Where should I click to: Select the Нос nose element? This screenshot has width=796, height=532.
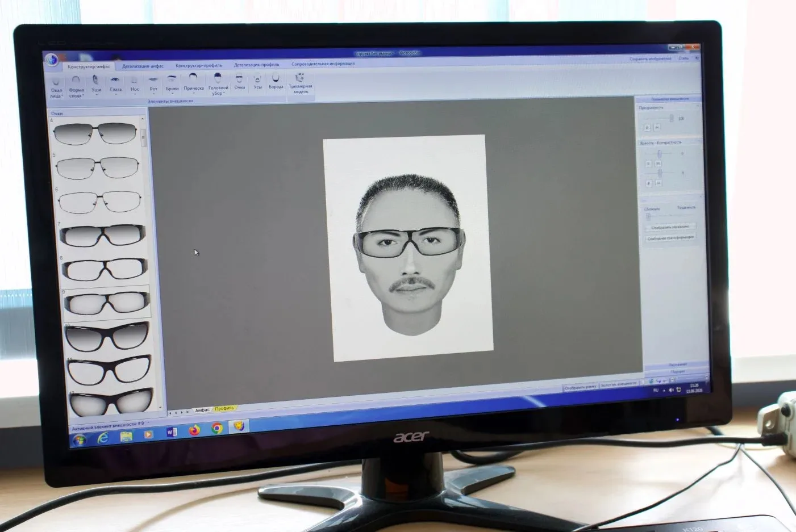click(135, 84)
